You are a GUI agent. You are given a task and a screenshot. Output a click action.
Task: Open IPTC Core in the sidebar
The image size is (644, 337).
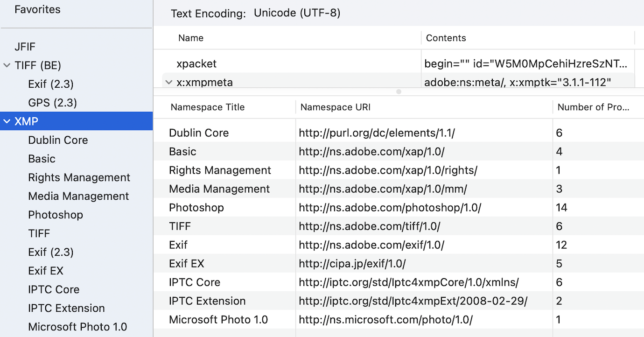[54, 289]
